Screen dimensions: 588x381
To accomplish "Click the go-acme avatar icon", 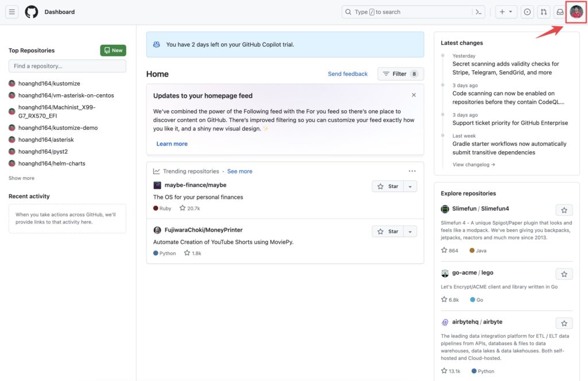I will [x=445, y=274].
